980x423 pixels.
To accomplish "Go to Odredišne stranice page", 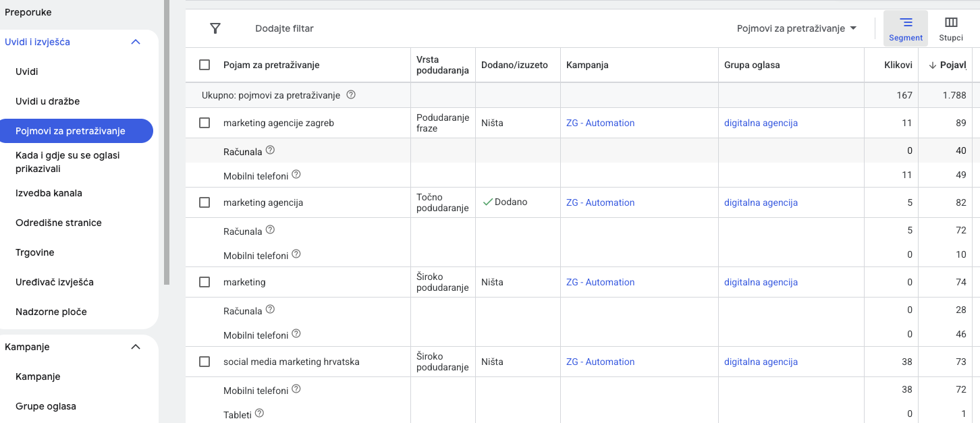I will click(x=59, y=223).
